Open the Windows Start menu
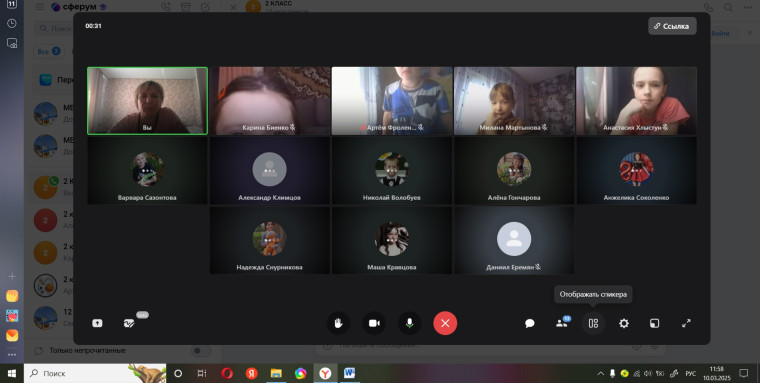 [x=12, y=373]
